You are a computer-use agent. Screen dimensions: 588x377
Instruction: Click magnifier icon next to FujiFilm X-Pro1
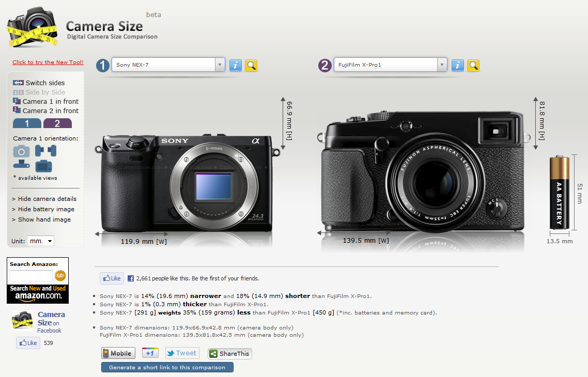[x=473, y=65]
